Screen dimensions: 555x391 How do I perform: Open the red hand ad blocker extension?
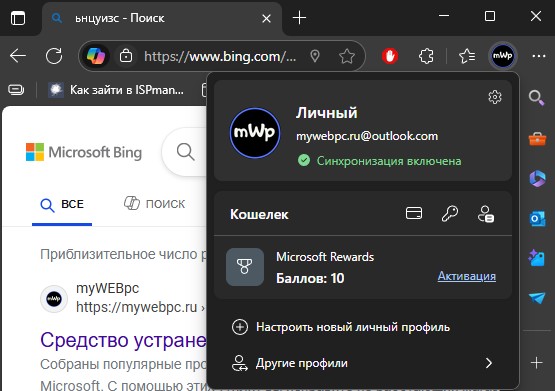click(x=390, y=56)
